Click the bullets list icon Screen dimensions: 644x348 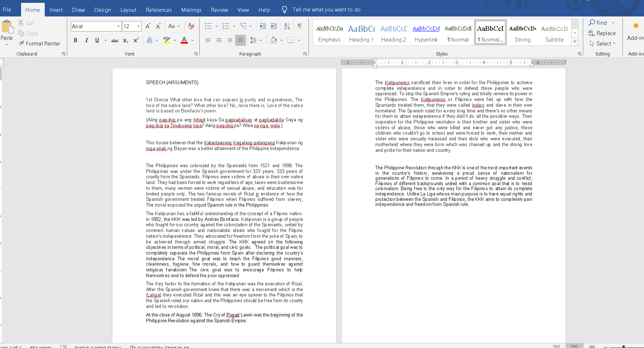[208, 26]
